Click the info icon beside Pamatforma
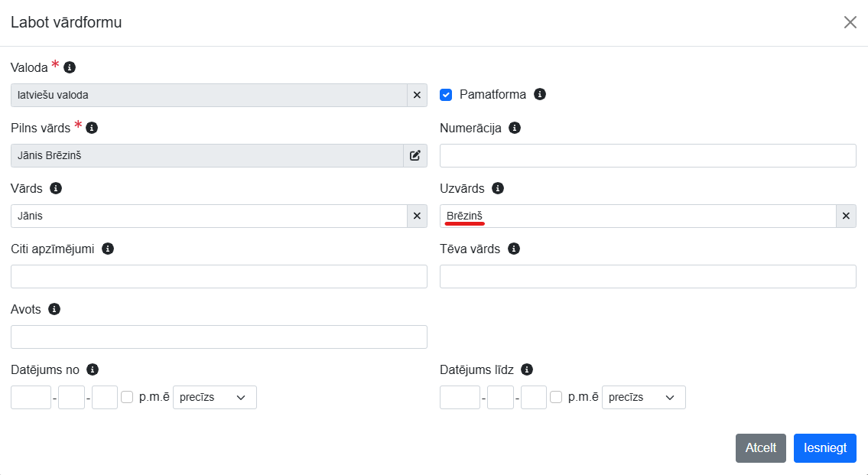 (x=540, y=95)
